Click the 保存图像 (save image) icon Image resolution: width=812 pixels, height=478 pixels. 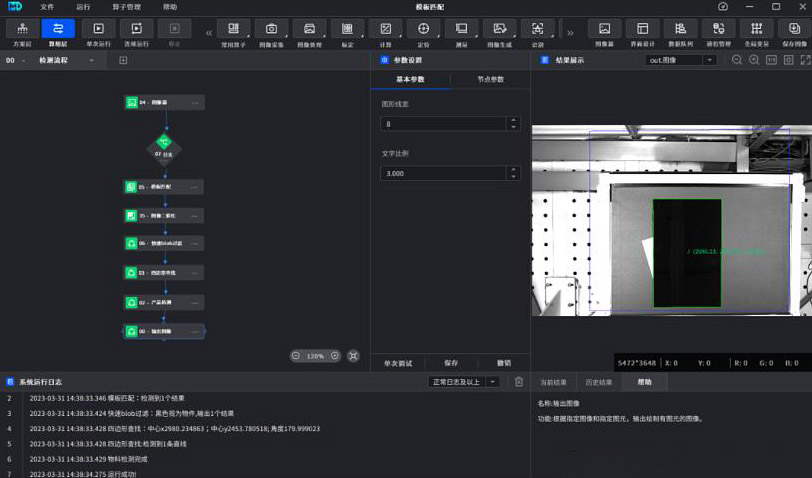pyautogui.click(x=794, y=30)
